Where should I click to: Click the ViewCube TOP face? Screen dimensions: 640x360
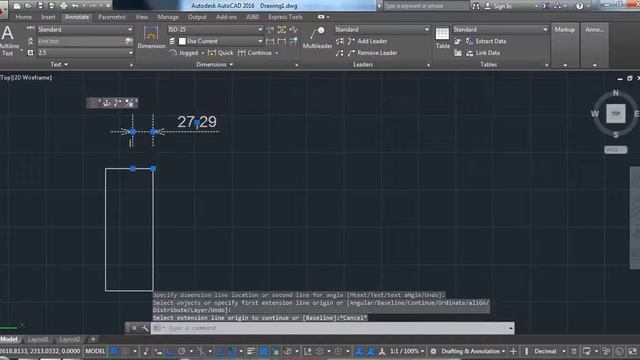point(616,113)
